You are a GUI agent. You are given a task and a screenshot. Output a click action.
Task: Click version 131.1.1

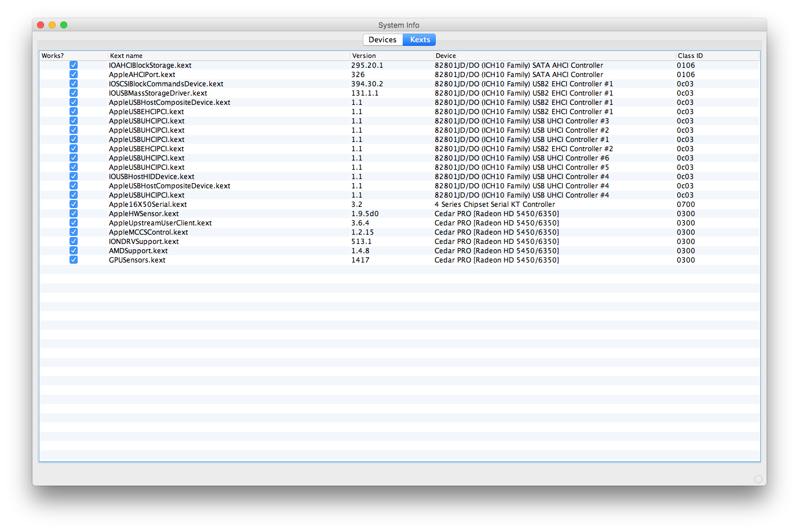pyautogui.click(x=365, y=93)
